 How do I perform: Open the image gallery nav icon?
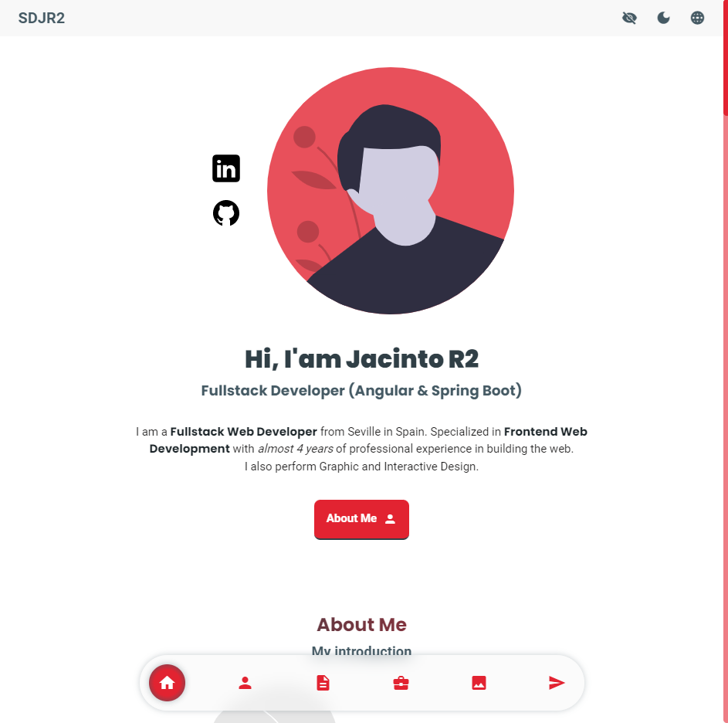[x=479, y=683]
